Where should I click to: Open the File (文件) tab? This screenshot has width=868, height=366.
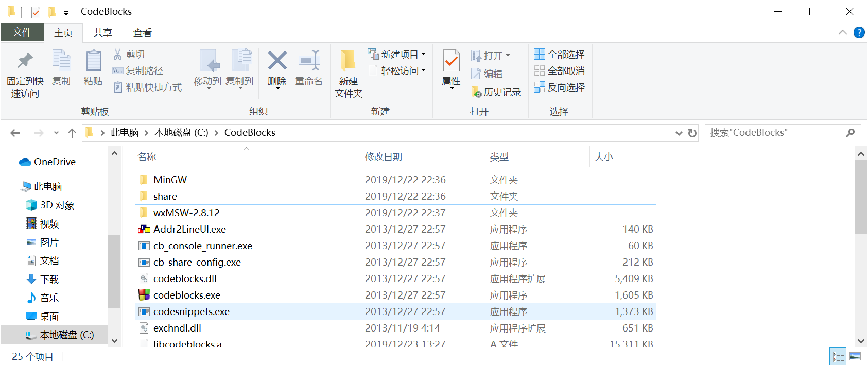22,32
